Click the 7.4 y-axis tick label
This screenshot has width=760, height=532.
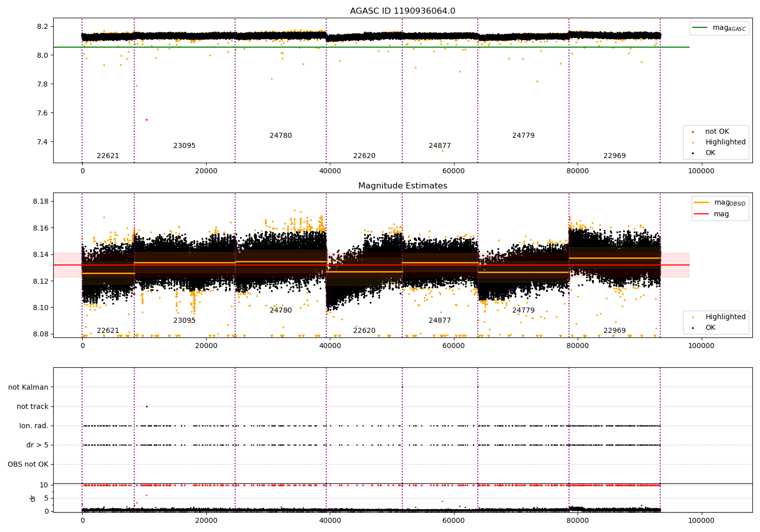[x=43, y=142]
